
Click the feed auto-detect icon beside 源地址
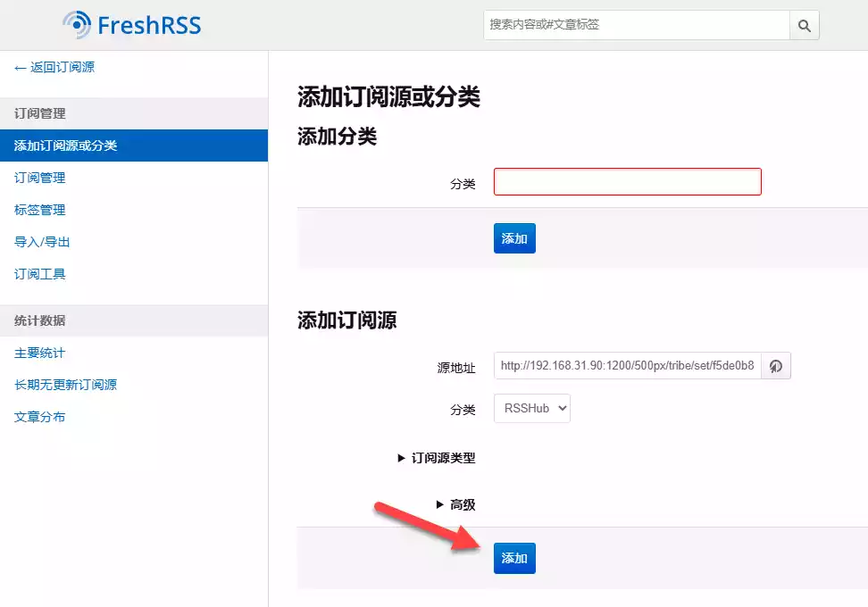click(x=775, y=365)
